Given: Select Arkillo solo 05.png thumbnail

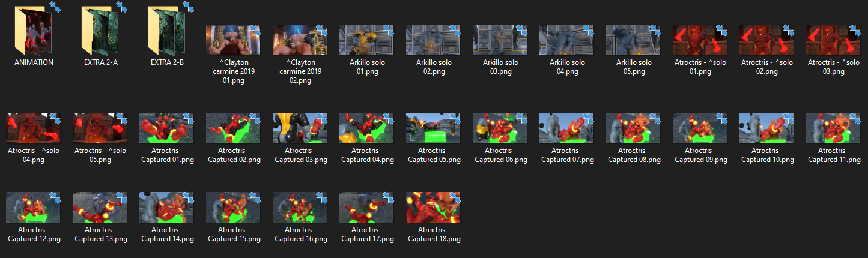Looking at the screenshot, I should click(x=633, y=40).
